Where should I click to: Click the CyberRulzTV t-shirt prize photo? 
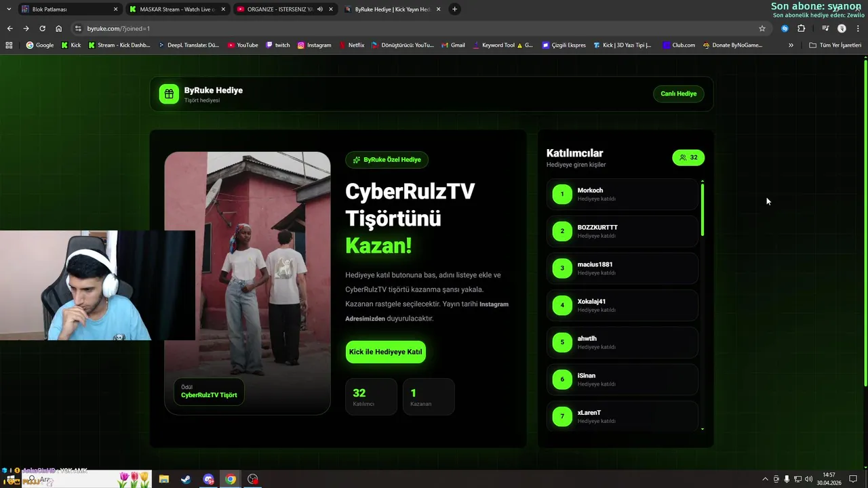248,283
